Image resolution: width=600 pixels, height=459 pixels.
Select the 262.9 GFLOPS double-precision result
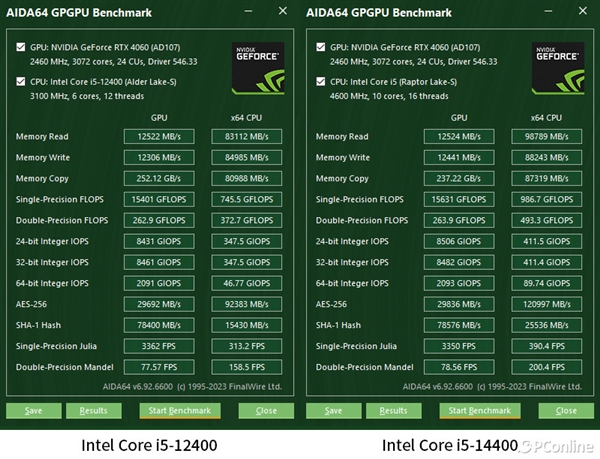(159, 220)
